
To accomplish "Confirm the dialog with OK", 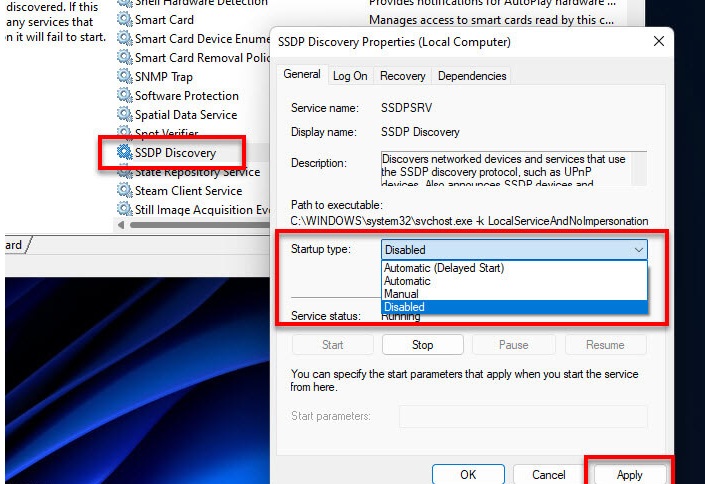I will click(x=467, y=475).
